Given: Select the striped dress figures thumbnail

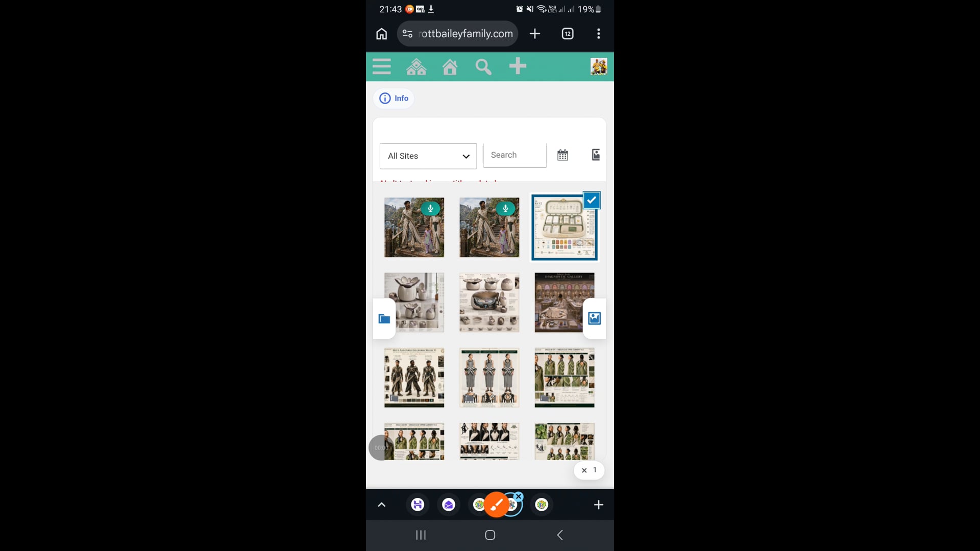Looking at the screenshot, I should 489,378.
